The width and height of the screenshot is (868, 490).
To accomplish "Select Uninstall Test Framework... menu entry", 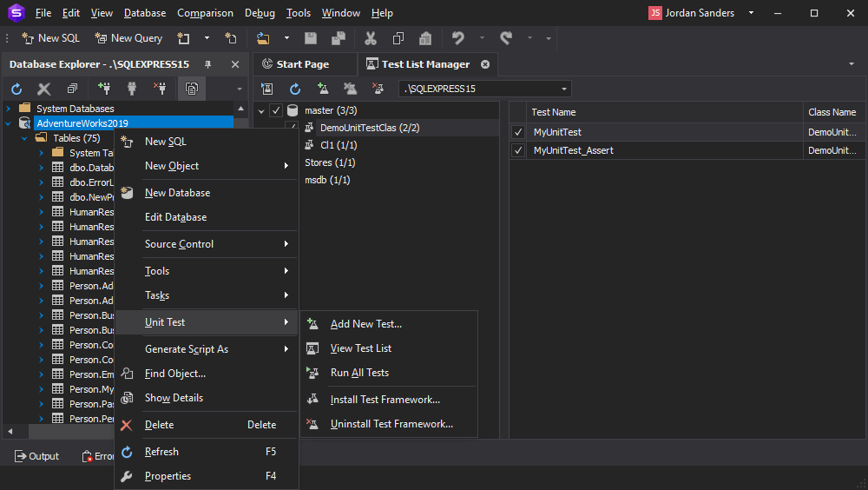I will (x=389, y=423).
